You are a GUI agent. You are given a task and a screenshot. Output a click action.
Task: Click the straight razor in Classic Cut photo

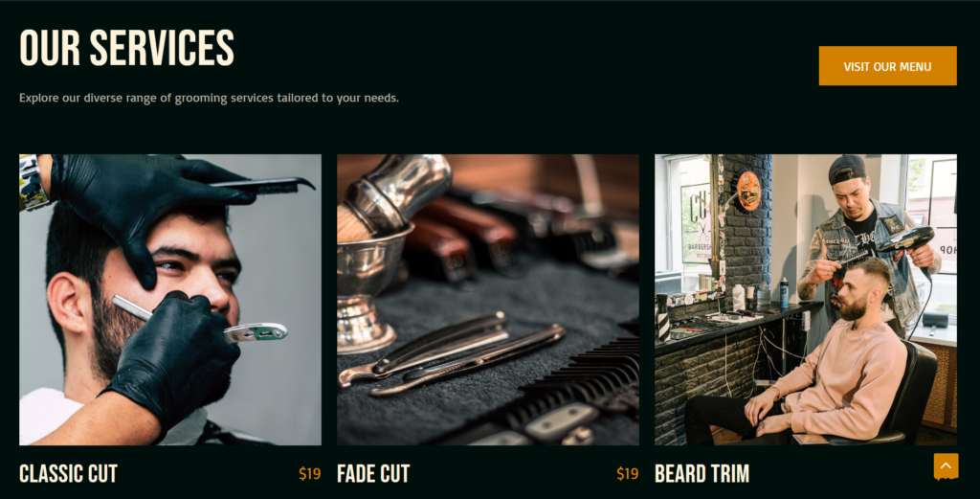click(x=200, y=320)
